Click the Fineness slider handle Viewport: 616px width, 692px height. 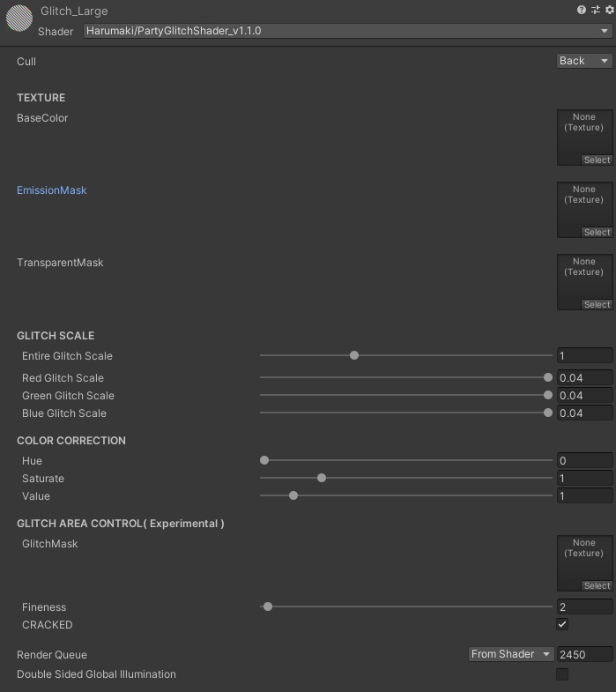click(268, 606)
